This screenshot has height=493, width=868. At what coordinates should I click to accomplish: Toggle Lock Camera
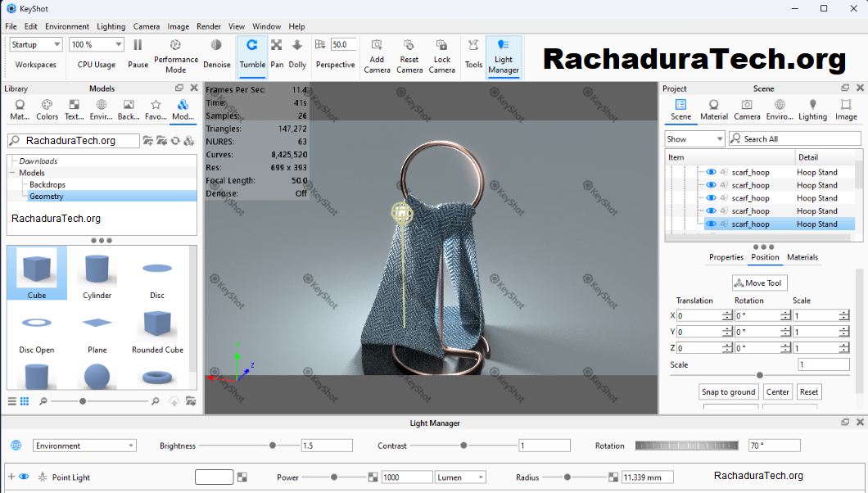441,56
